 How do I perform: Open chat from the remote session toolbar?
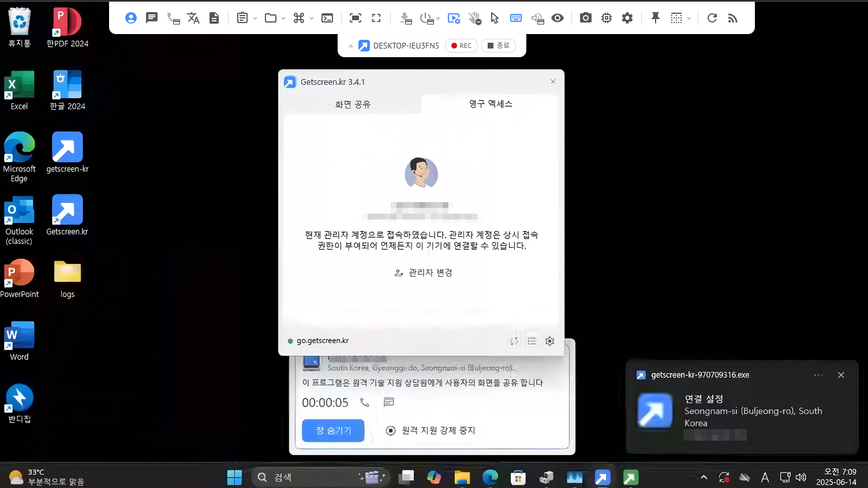click(152, 18)
